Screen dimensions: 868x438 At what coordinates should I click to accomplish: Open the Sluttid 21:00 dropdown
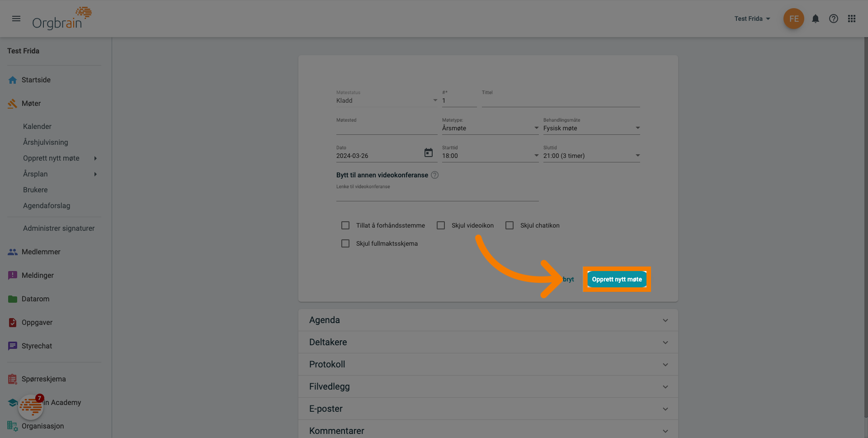click(592, 156)
